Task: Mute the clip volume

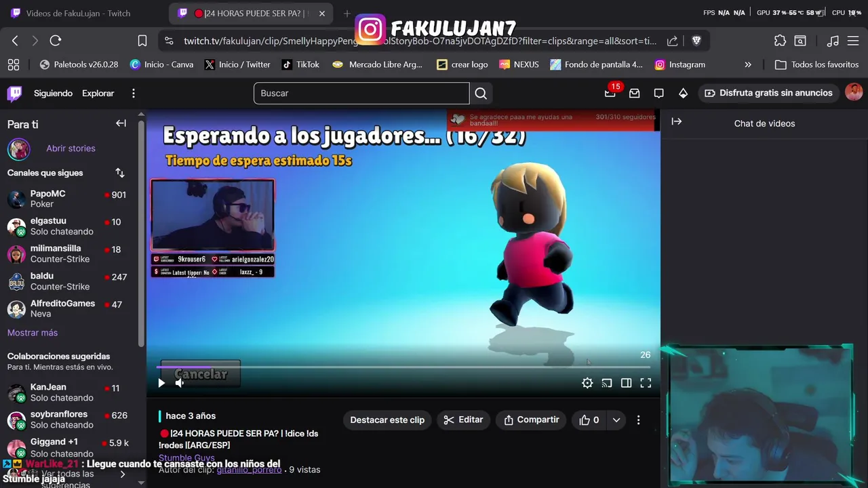Action: [x=180, y=383]
